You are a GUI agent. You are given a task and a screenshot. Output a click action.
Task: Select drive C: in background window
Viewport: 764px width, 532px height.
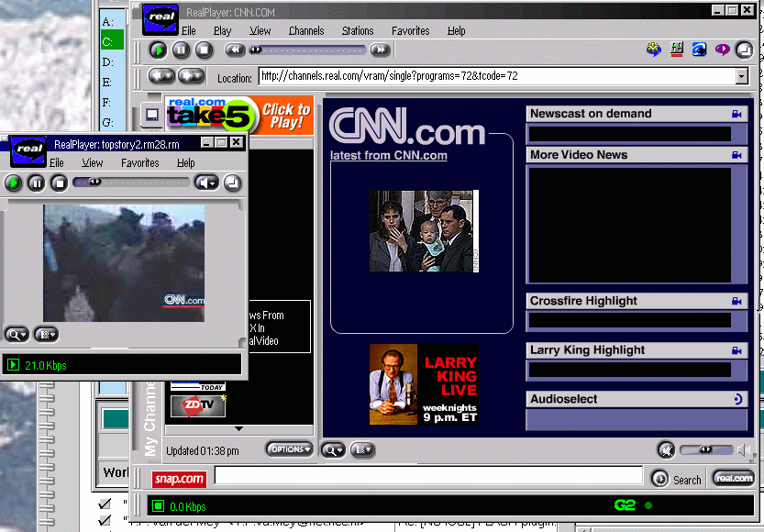[112, 41]
